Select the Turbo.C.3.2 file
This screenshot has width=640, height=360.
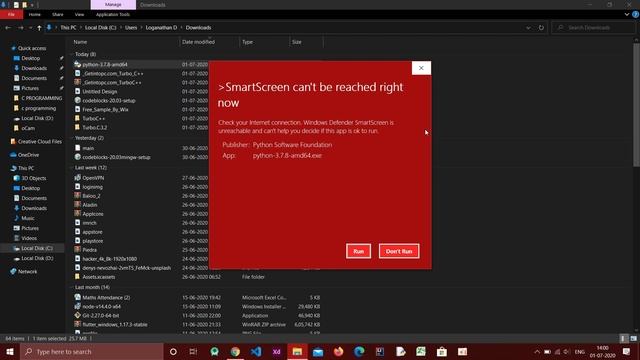tap(95, 127)
